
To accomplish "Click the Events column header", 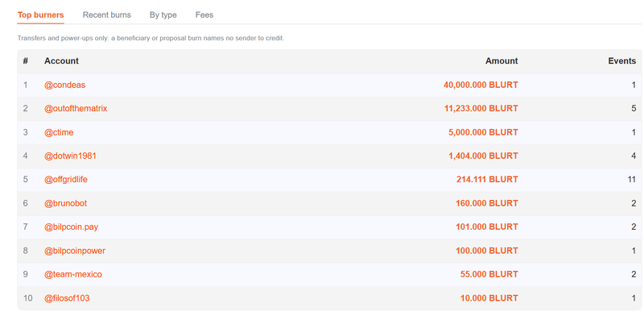I will (x=621, y=60).
